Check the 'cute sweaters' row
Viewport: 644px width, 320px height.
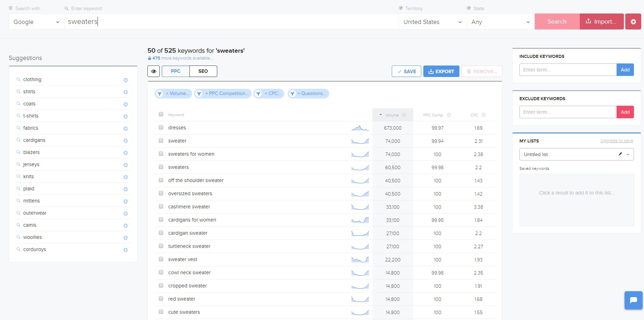coord(161,312)
